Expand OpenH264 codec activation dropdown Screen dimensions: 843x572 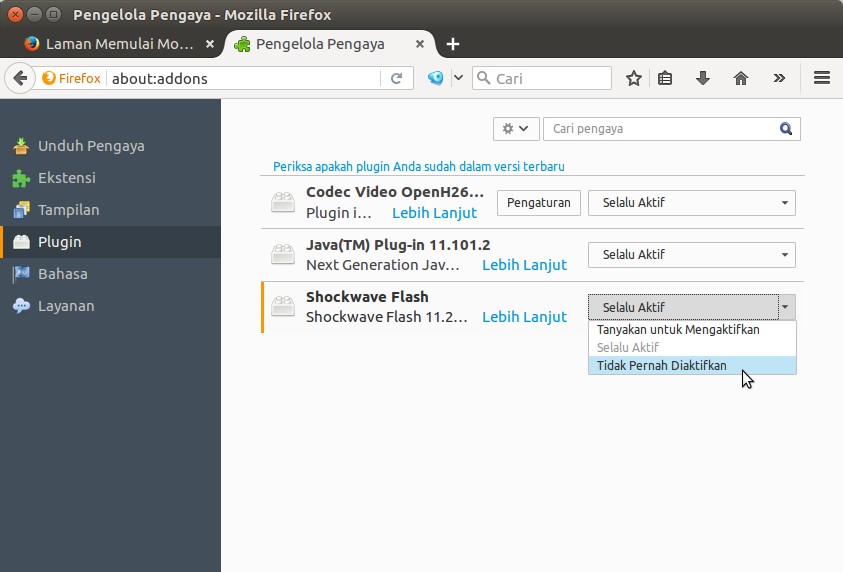click(x=692, y=203)
